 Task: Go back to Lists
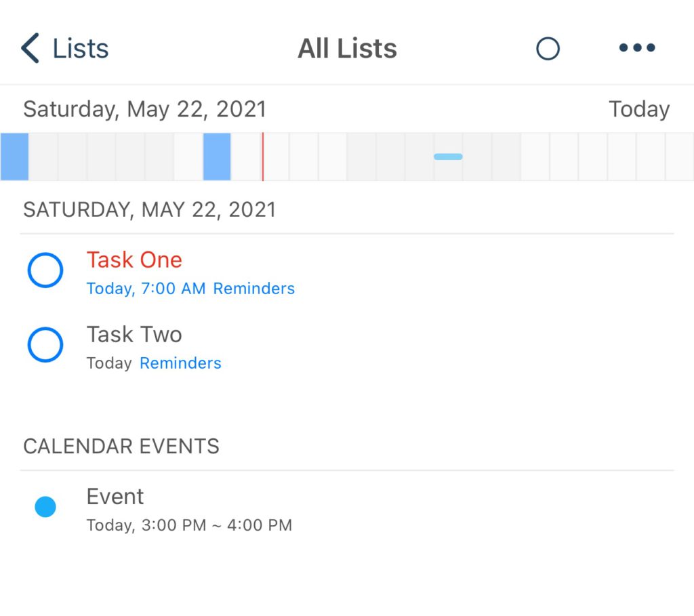tap(64, 48)
